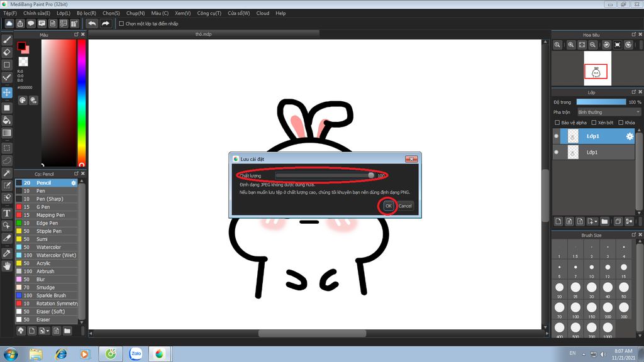Screen dimensions: 644x362
Task: Enable Bảo vệ alpha checkbox
Action: (x=557, y=123)
